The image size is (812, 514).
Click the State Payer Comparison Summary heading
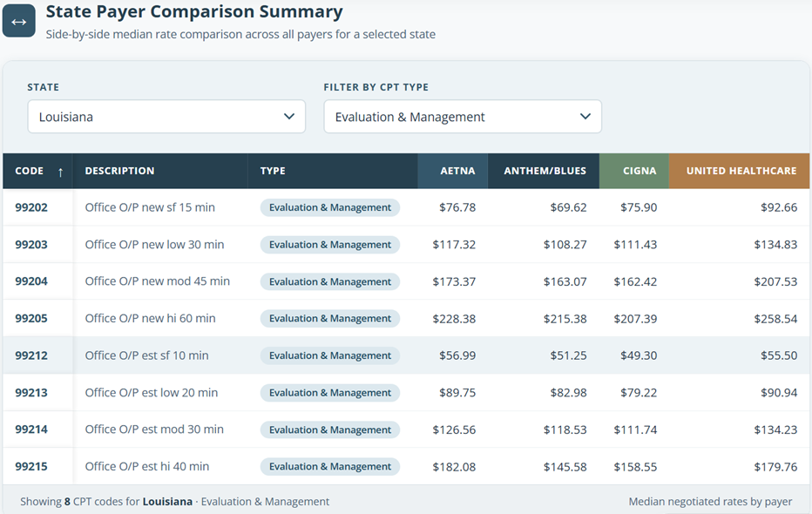(194, 11)
